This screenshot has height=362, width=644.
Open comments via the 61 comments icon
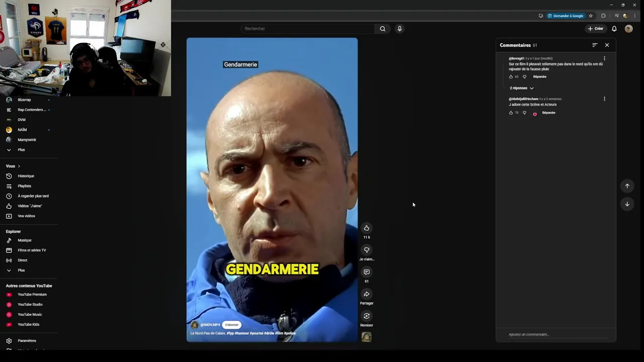(x=366, y=272)
